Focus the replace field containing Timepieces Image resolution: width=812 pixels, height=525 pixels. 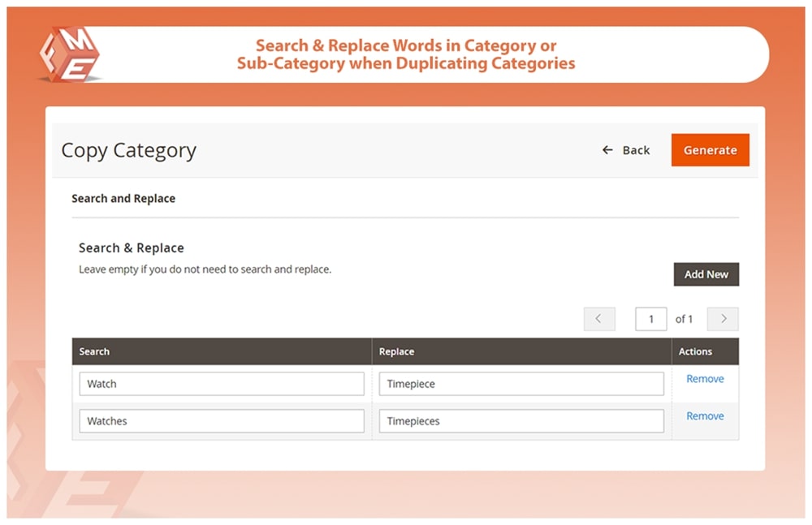tap(520, 421)
